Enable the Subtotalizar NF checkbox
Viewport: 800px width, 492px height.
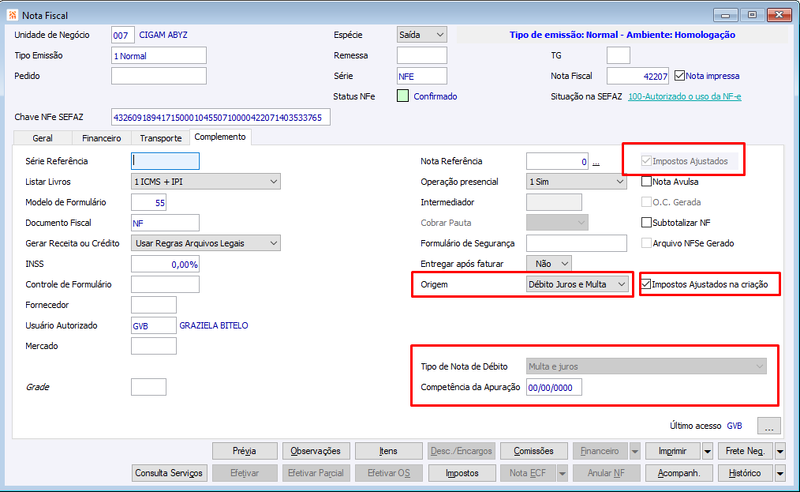[x=646, y=223]
